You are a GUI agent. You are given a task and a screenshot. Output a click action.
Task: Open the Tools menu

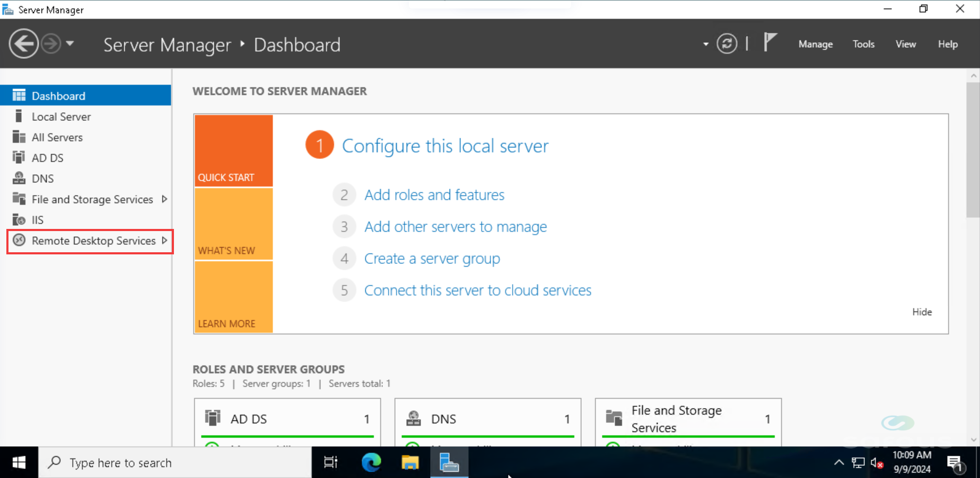pyautogui.click(x=863, y=44)
